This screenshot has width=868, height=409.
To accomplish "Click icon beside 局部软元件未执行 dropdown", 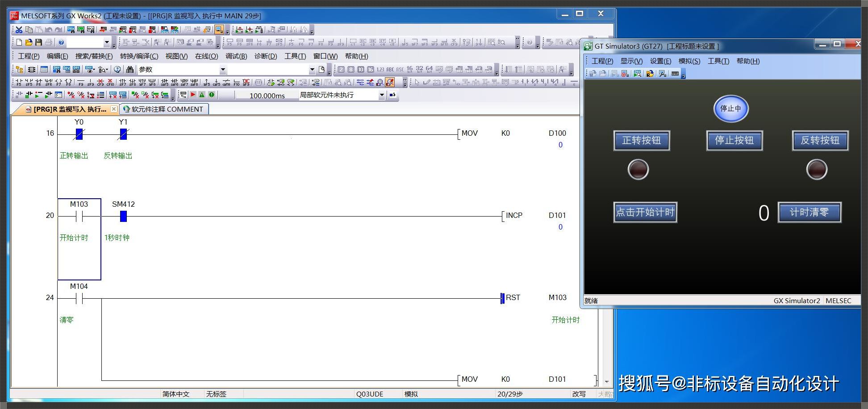I will tap(392, 95).
